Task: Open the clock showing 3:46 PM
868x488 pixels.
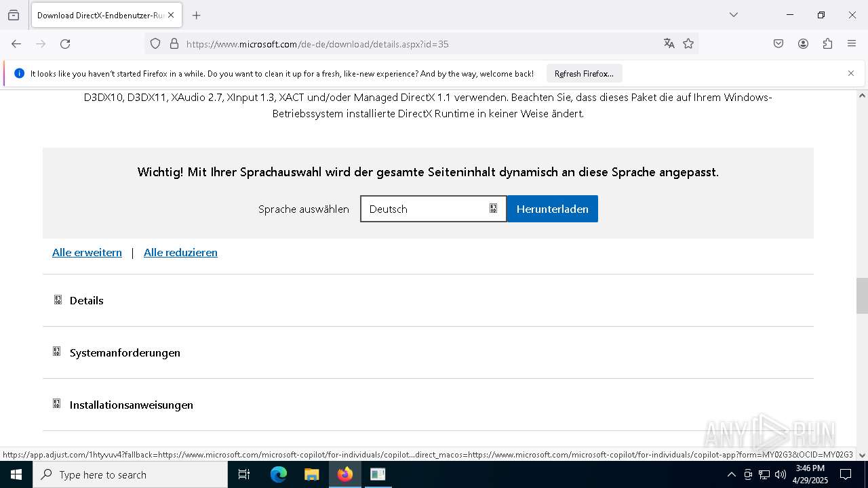Action: coord(810,474)
